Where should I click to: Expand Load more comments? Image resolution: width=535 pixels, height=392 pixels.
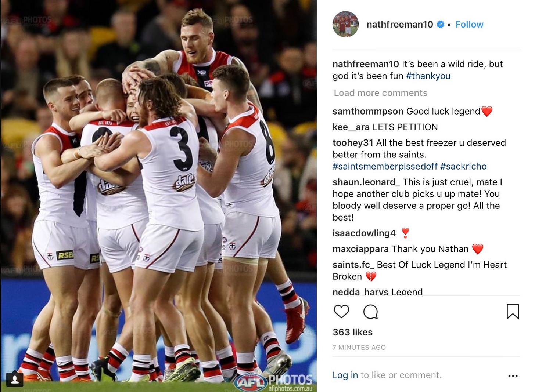380,93
